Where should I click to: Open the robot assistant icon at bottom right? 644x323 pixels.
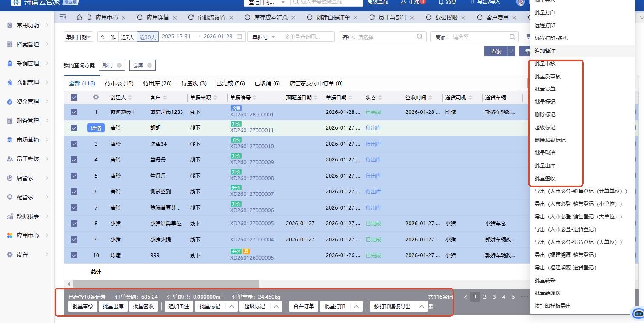pyautogui.click(x=638, y=313)
